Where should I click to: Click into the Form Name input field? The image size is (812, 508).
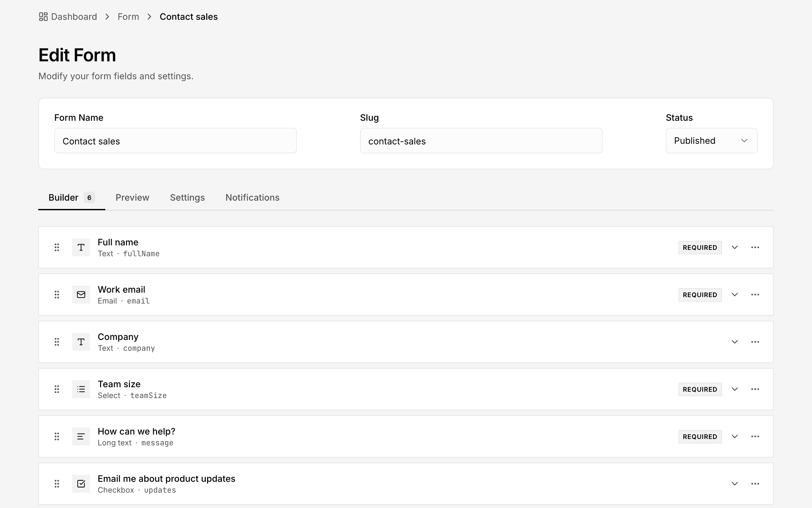pos(176,141)
